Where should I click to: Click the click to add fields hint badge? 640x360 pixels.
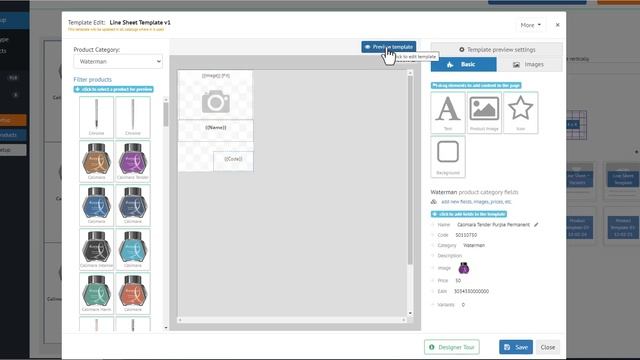(469, 214)
